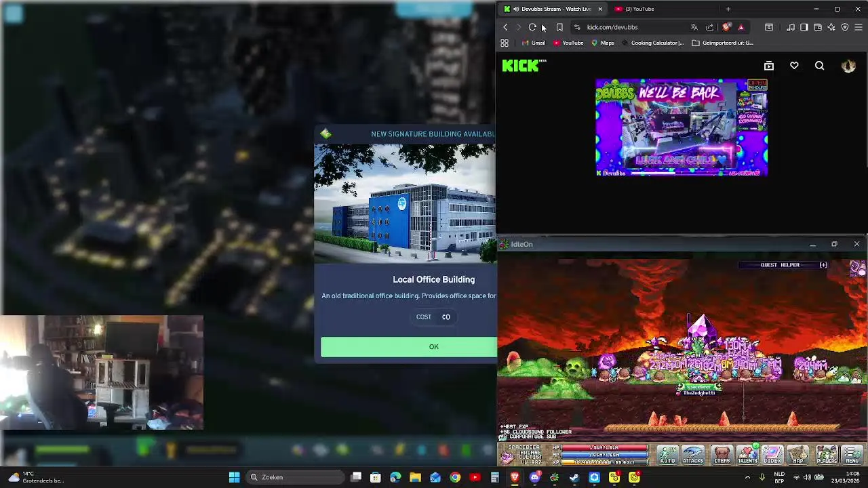Open the Cooking Calculator bookmark

point(652,43)
